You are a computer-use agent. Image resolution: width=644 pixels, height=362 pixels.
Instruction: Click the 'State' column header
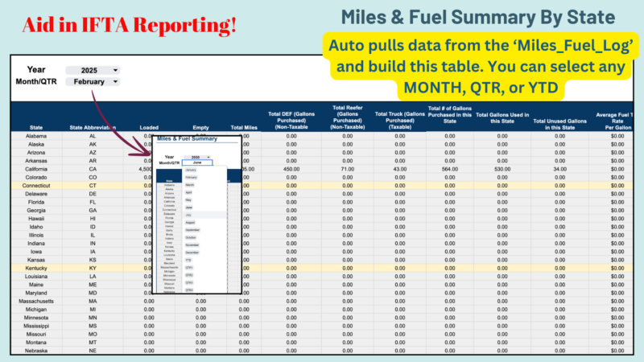click(36, 128)
